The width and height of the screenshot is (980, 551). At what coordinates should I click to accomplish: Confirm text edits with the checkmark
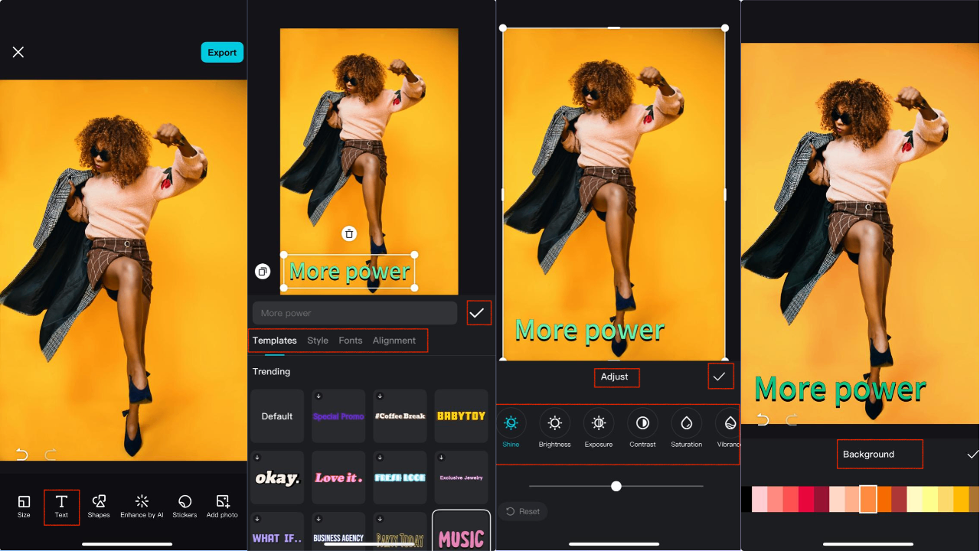(x=479, y=312)
